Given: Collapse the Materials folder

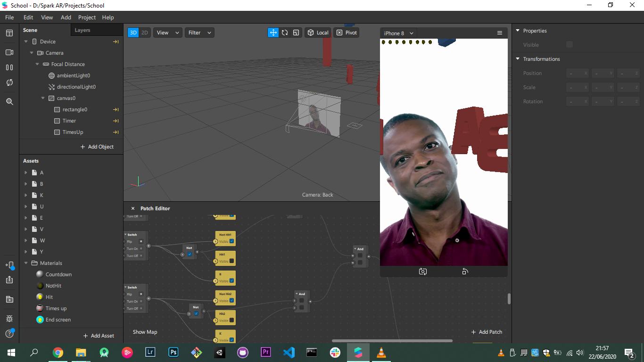Looking at the screenshot, I should [26, 263].
